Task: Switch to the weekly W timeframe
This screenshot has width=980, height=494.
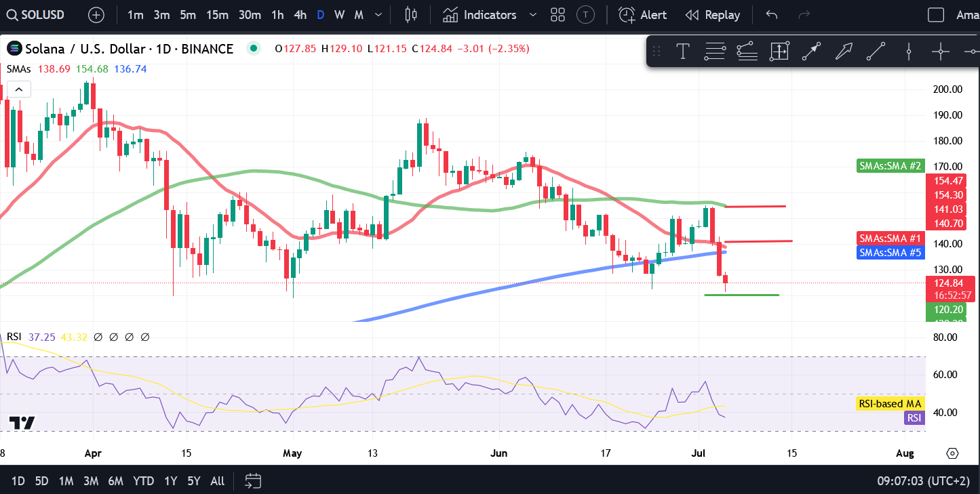Action: [x=339, y=15]
